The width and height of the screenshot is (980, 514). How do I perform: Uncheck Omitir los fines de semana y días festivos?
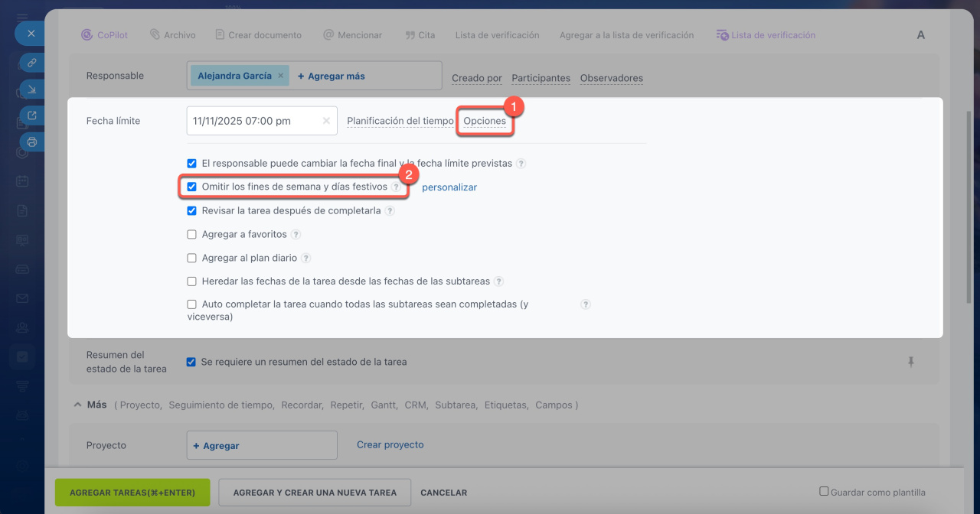(192, 187)
